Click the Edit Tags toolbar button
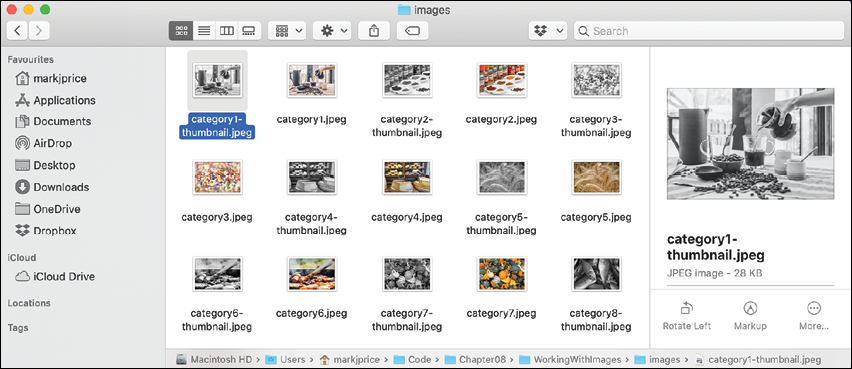Image resolution: width=852 pixels, height=369 pixels. 412,31
